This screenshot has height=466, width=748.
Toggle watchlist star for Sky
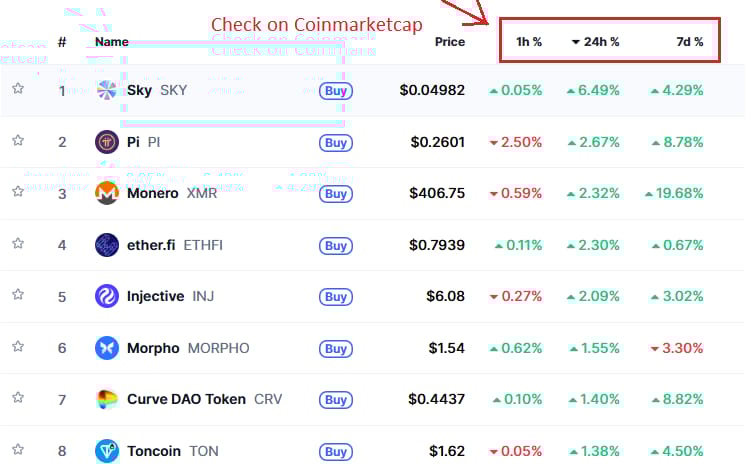(18, 88)
